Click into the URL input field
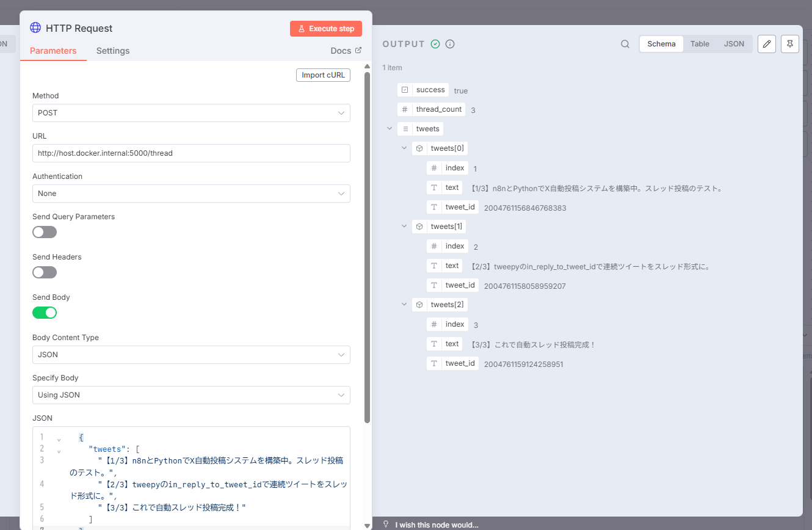Screen dimensions: 812x530 click(x=191, y=153)
